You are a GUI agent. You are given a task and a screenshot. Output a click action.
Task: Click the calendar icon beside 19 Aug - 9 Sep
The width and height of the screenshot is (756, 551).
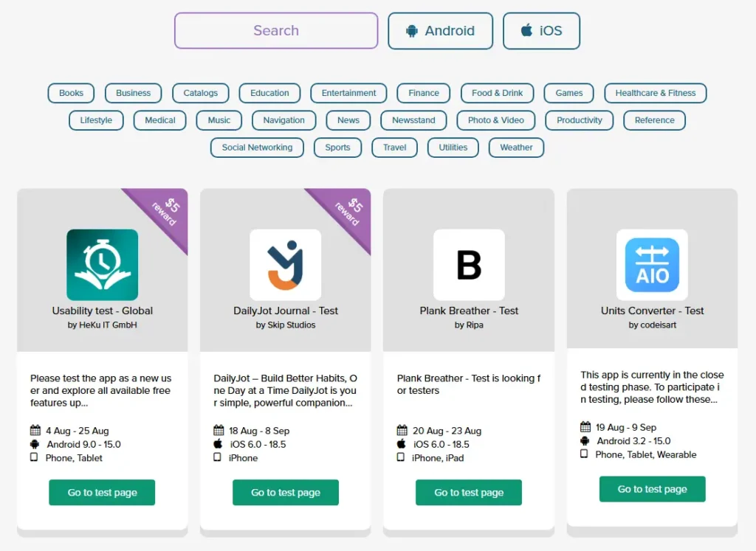point(585,427)
